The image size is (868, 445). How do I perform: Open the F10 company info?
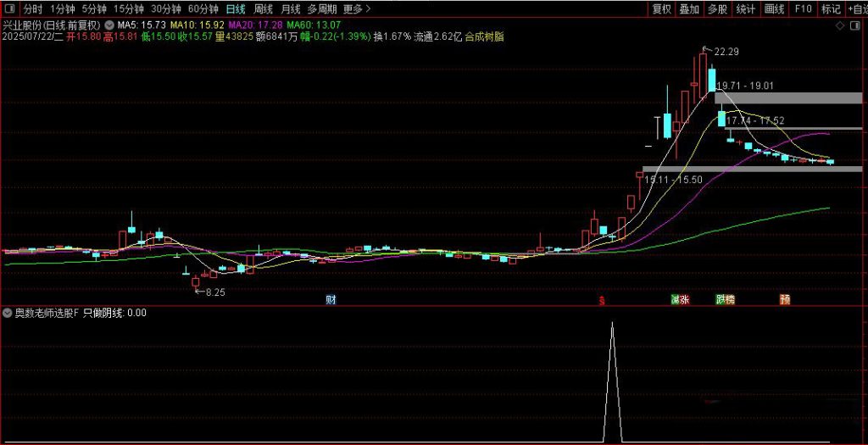(x=804, y=9)
